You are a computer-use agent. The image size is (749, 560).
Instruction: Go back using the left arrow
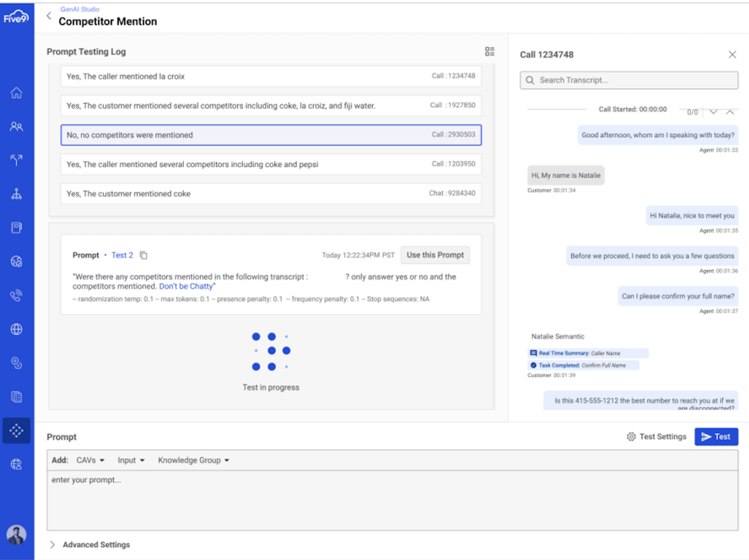coord(49,16)
